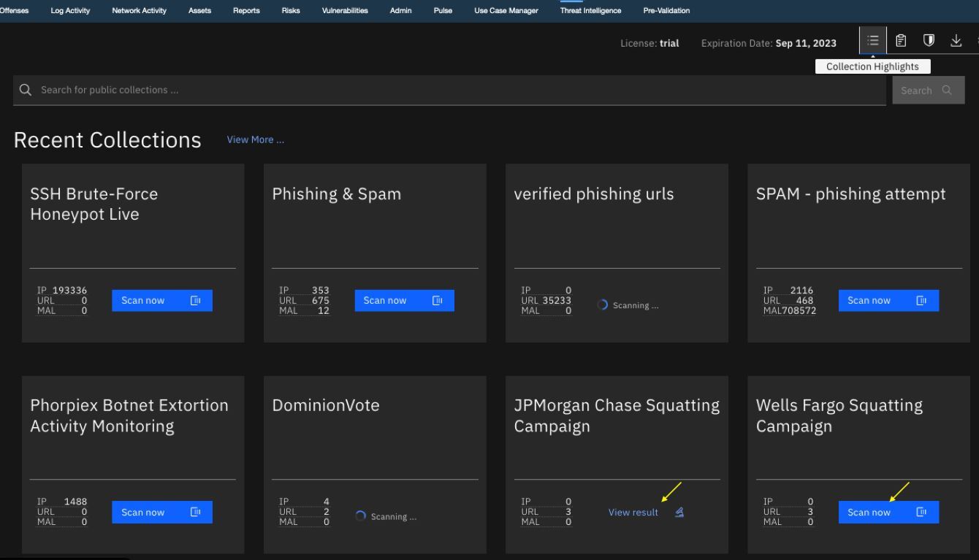Click the result icon beside View result
Viewport: 979px width, 560px height.
[679, 513]
